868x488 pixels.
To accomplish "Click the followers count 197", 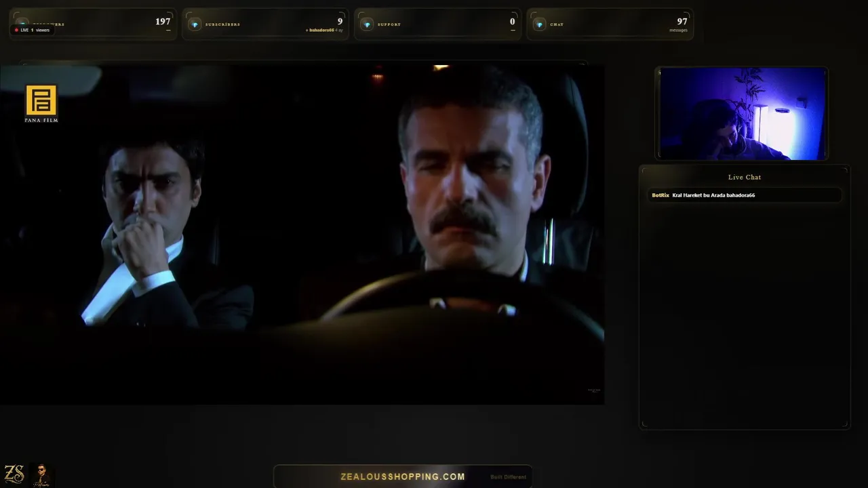I will pos(163,22).
